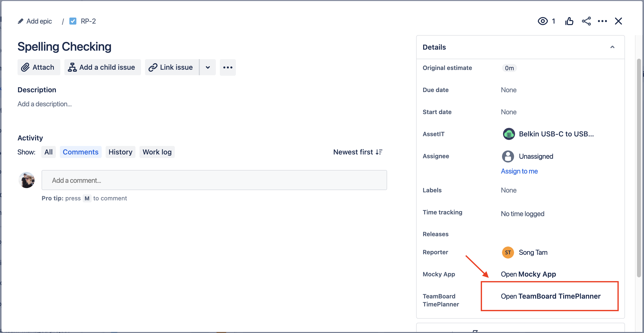Click the Details panel heading
Screen dimensions: 644x333
coord(434,47)
